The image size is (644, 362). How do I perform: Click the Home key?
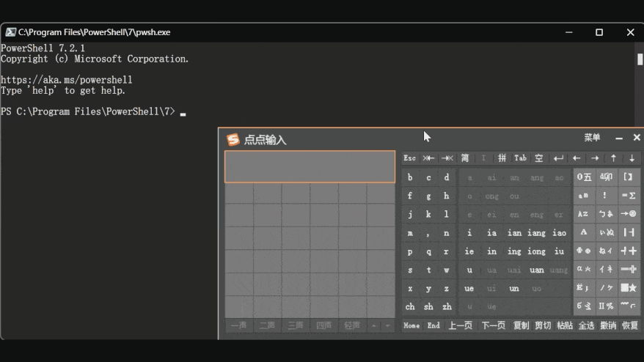pos(411,325)
